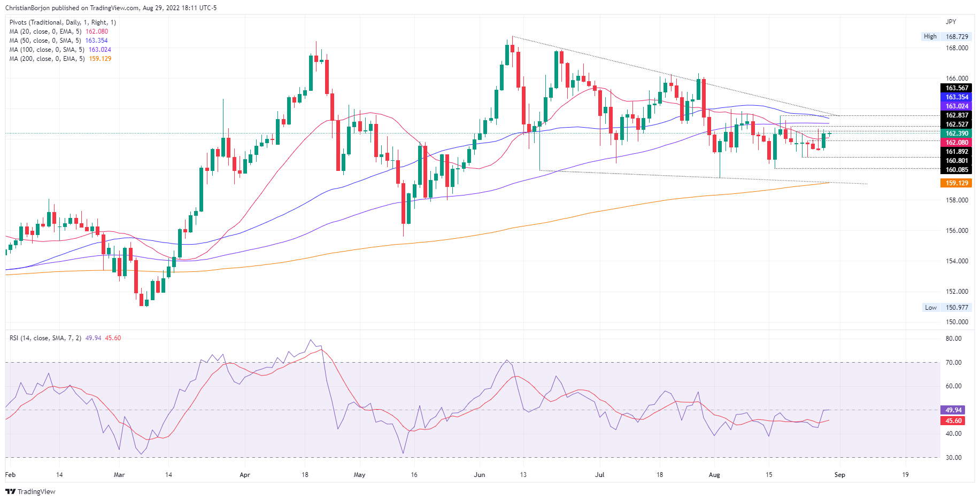The height and width of the screenshot is (501, 980).
Task: Click the 150.000 price axis label
Action: 957,322
